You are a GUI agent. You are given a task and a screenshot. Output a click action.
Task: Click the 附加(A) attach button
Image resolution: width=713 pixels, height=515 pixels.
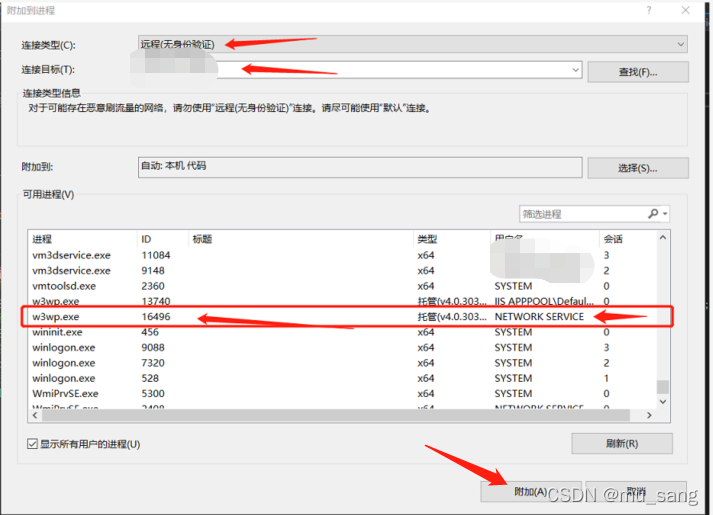[x=531, y=491]
